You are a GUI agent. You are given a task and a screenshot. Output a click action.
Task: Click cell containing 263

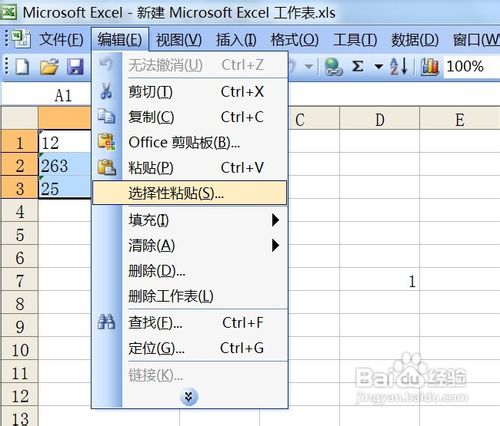[65, 165]
